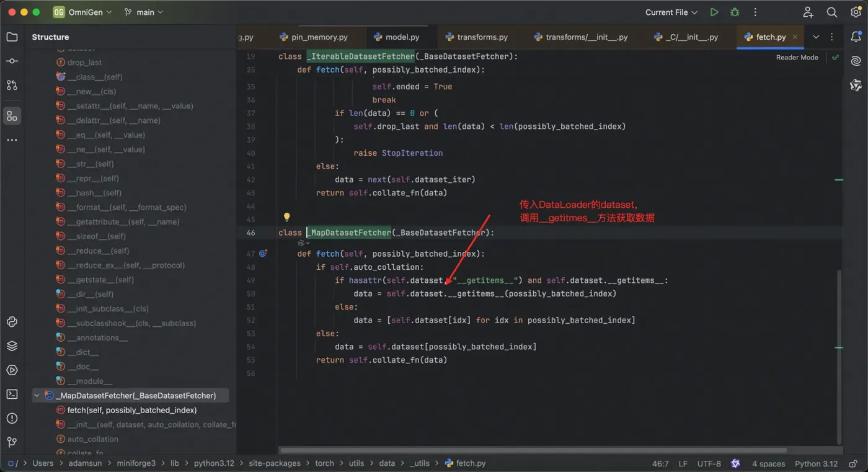Open the Python 3.12 interpreter selector

coord(817,463)
